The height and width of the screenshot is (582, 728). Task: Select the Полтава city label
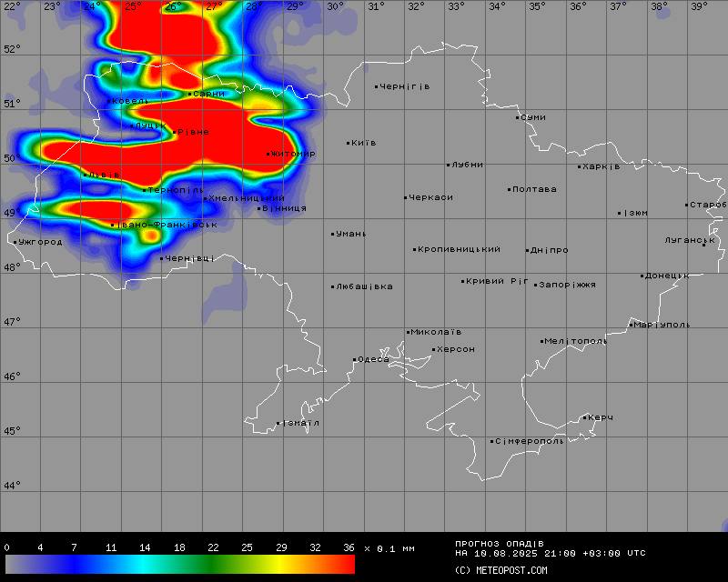[x=535, y=189]
